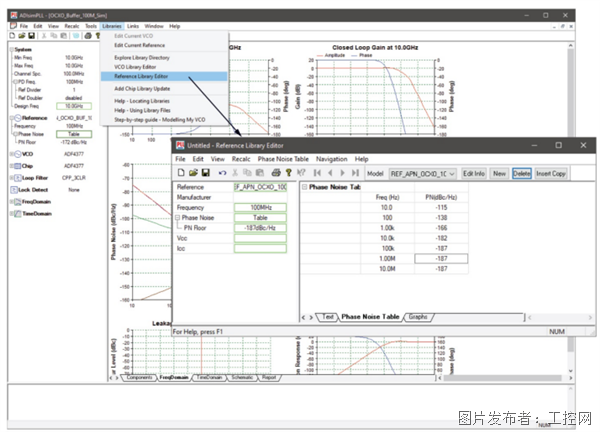Go to previous model record arrow
This screenshot has height=432, width=600.
pos(330,173)
